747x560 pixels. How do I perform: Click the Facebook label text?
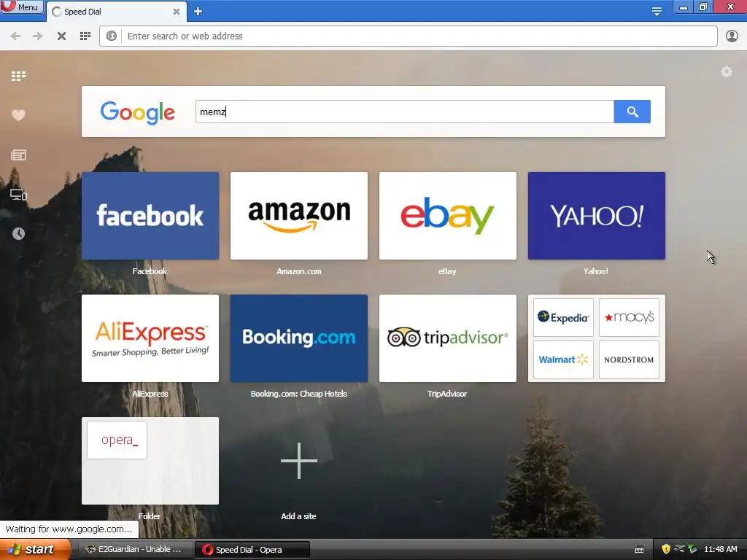tap(150, 271)
